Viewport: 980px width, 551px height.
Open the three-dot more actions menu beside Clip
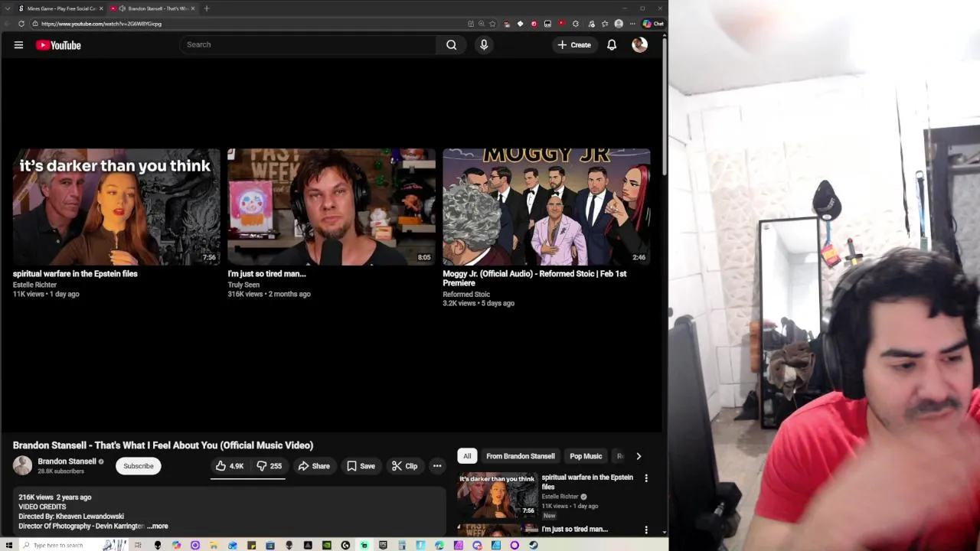437,466
